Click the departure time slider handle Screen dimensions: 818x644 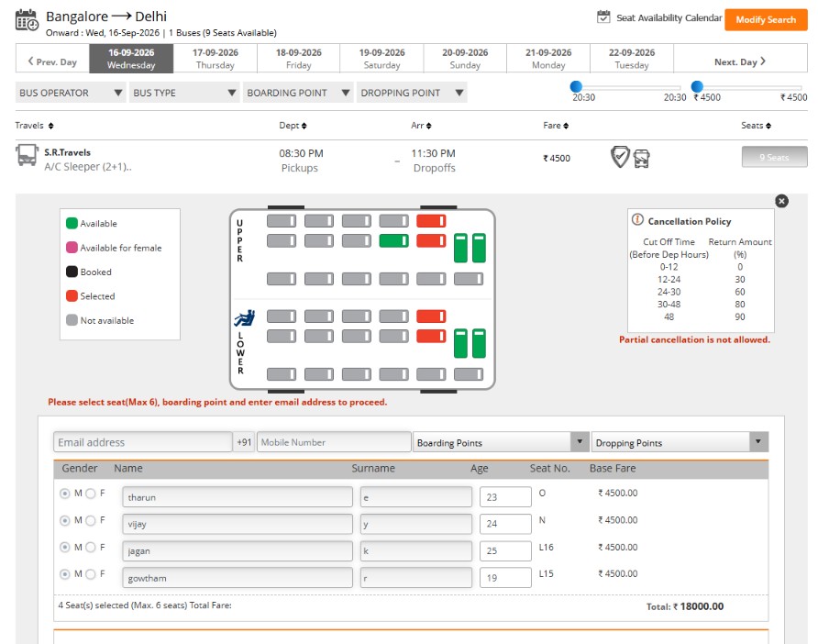[576, 86]
